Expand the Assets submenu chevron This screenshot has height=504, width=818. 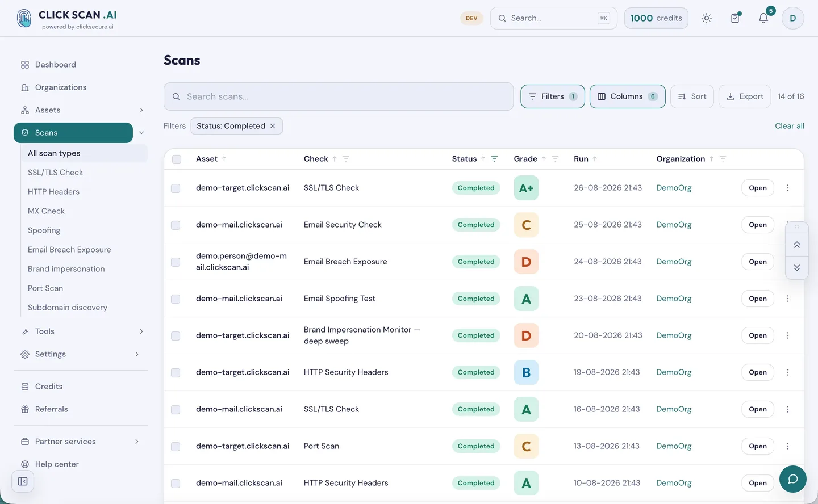coord(141,110)
